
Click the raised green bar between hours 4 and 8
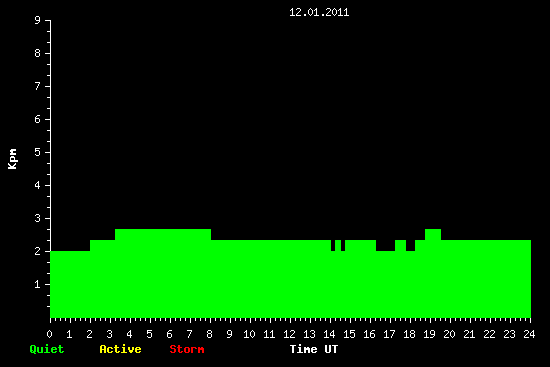(163, 234)
